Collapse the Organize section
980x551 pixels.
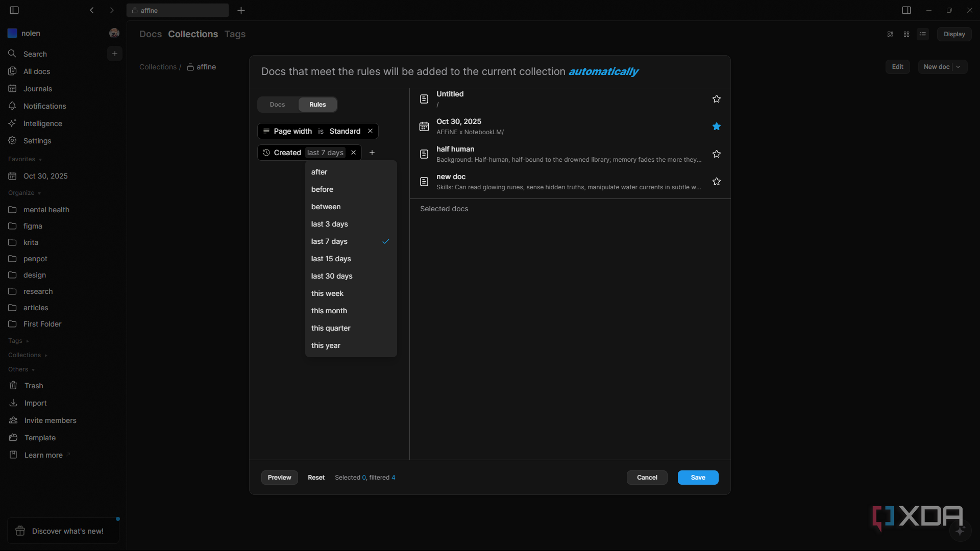[x=24, y=193]
